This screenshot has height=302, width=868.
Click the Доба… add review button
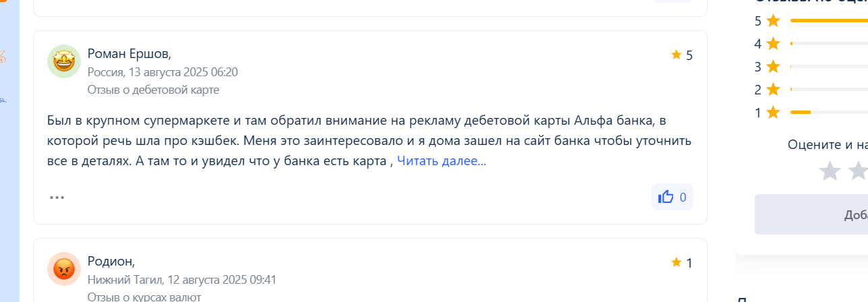811,214
